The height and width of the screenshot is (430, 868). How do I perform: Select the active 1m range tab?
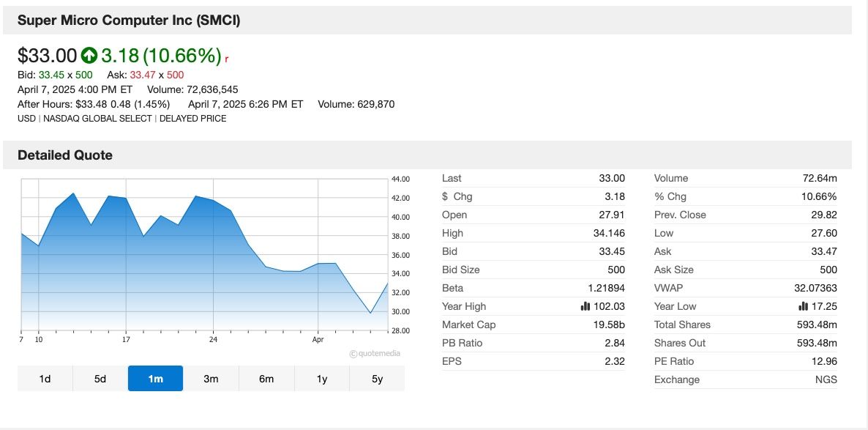[x=155, y=379]
